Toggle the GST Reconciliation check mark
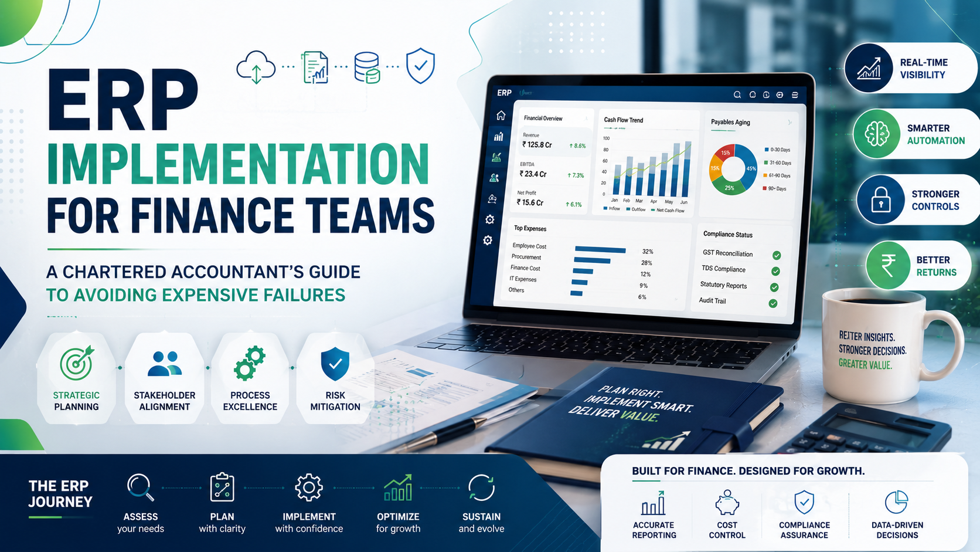 (777, 255)
